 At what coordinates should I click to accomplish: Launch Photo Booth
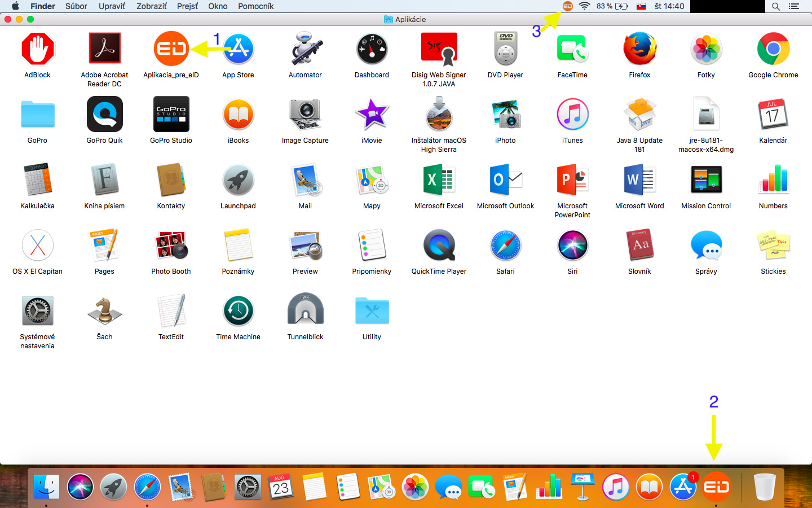(171, 246)
